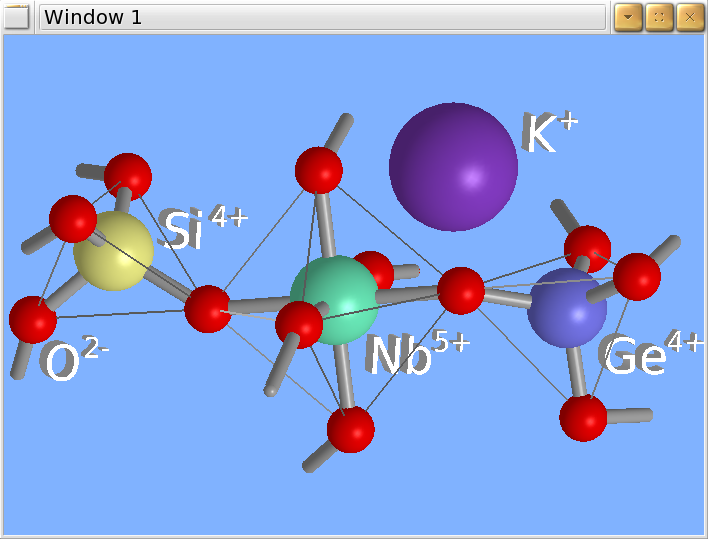
Task: Open the window menu button in title bar
Action: coord(17,17)
